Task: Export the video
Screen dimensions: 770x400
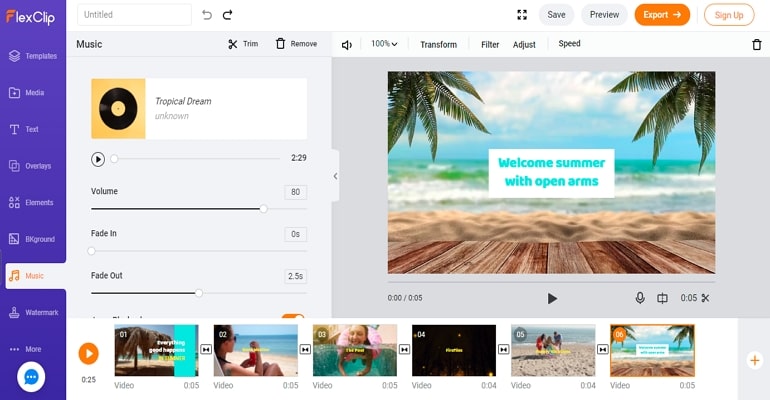Action: point(662,15)
